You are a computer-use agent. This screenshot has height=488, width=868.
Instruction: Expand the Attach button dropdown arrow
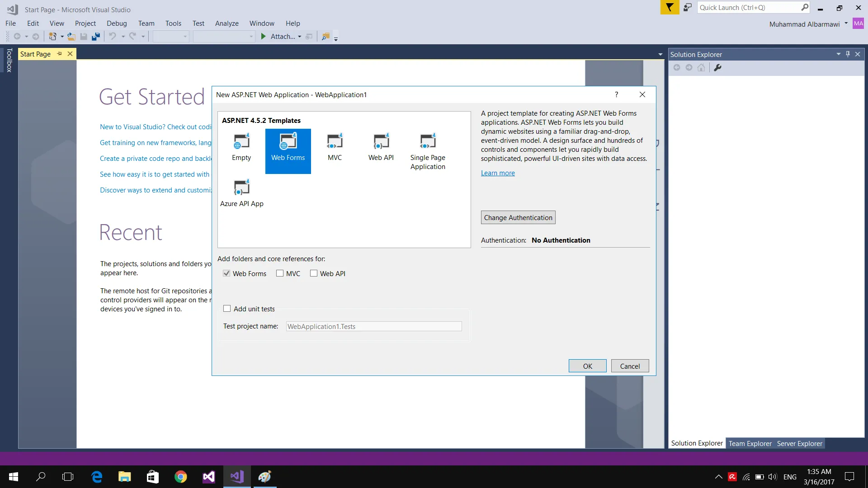pos(300,37)
